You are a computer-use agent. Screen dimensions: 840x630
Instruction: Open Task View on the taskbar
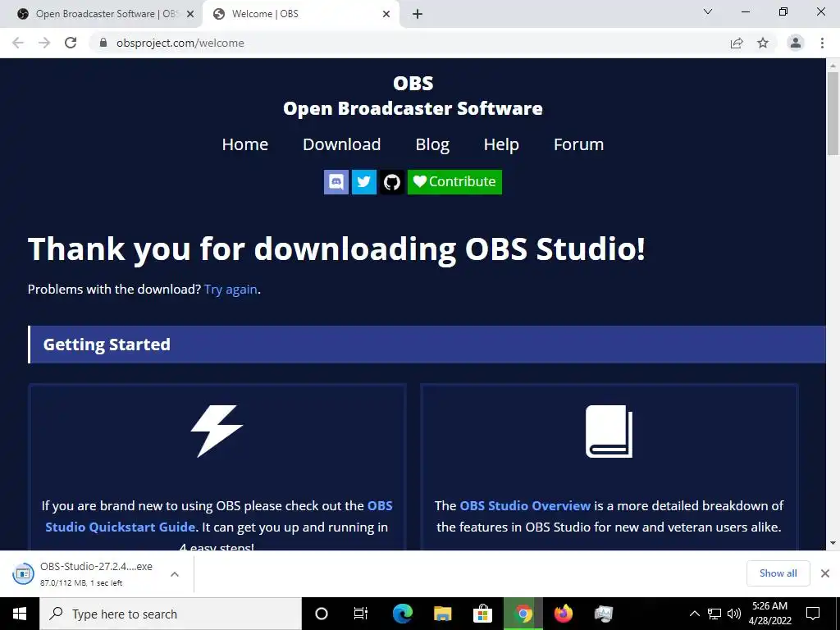361,614
